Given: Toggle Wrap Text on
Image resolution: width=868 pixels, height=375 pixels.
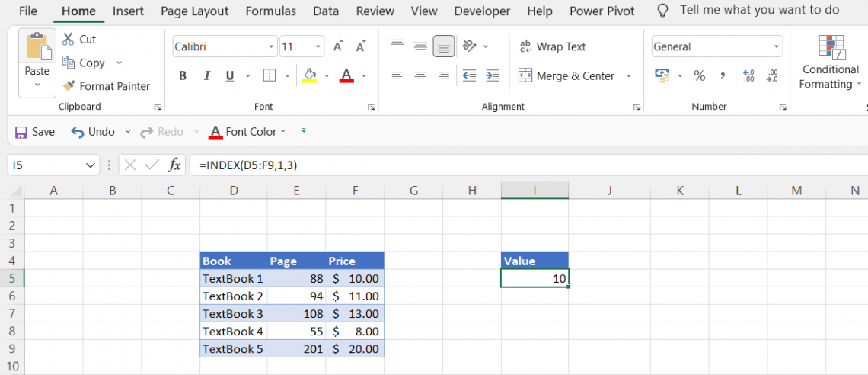Looking at the screenshot, I should point(553,46).
